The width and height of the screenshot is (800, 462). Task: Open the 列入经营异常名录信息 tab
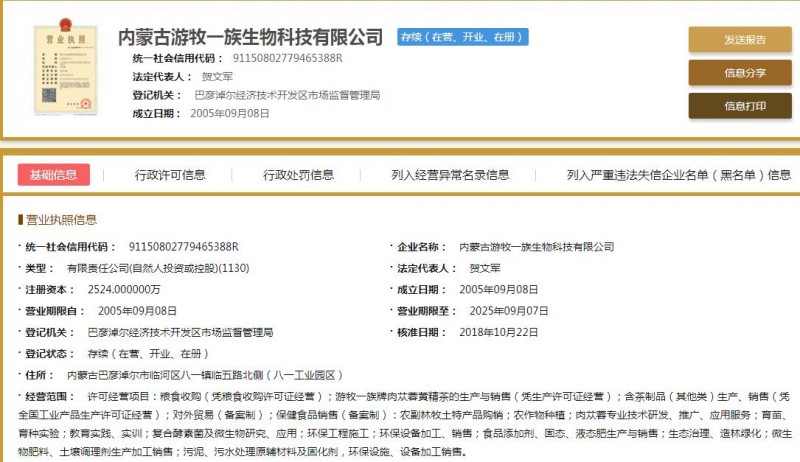pyautogui.click(x=451, y=175)
